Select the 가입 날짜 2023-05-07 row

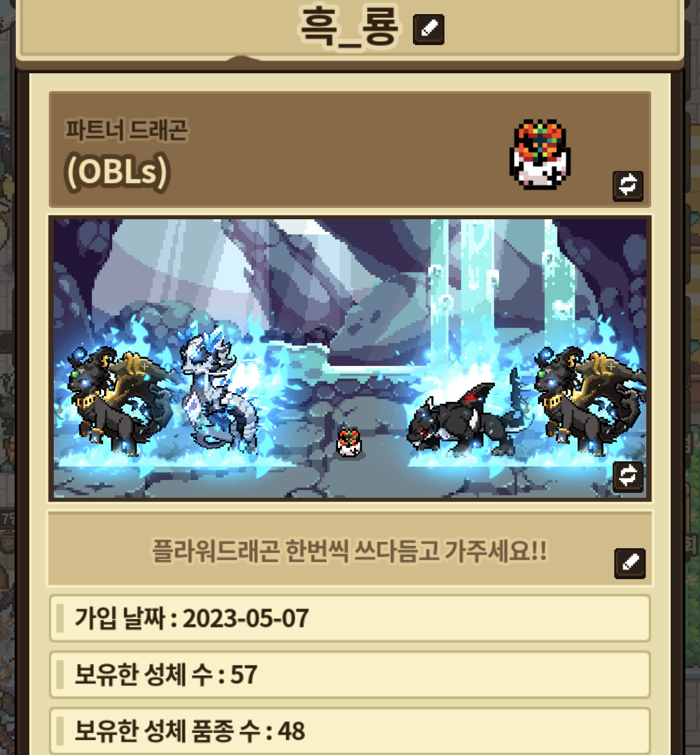[x=350, y=619]
